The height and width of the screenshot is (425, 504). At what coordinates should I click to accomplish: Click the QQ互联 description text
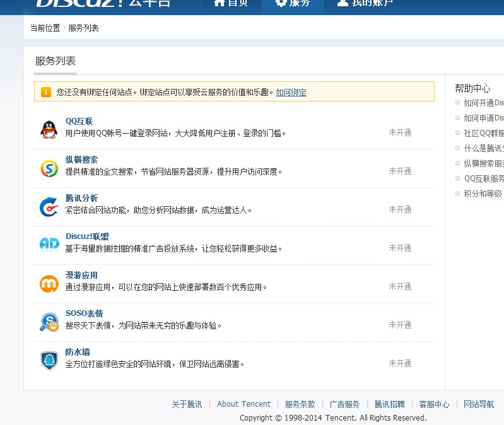click(x=175, y=133)
